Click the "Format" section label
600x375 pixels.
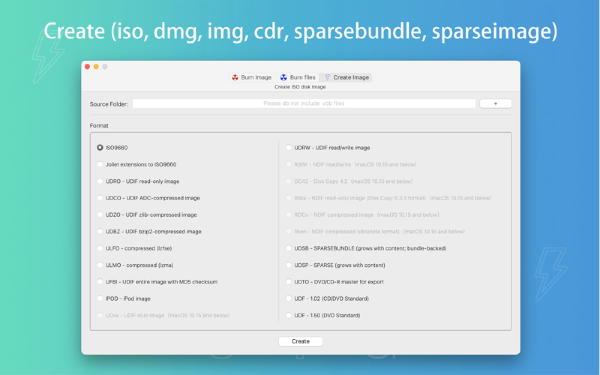pyautogui.click(x=99, y=126)
